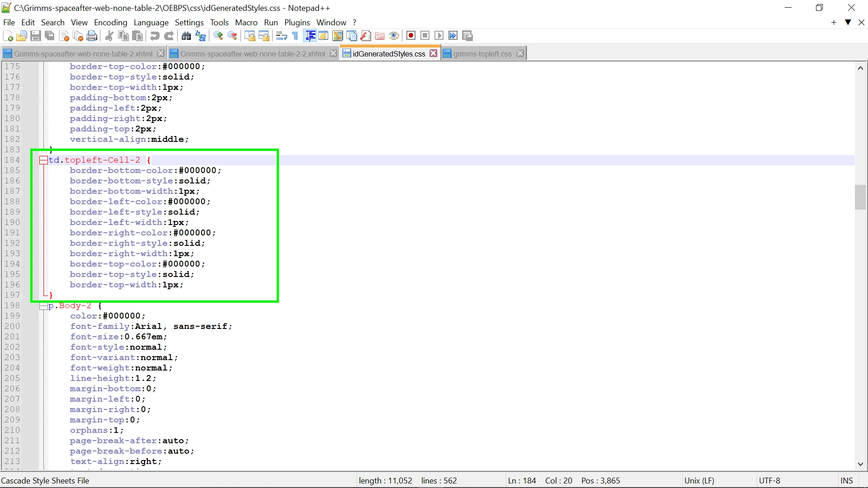
Task: Open the Encoding menu
Action: click(110, 22)
